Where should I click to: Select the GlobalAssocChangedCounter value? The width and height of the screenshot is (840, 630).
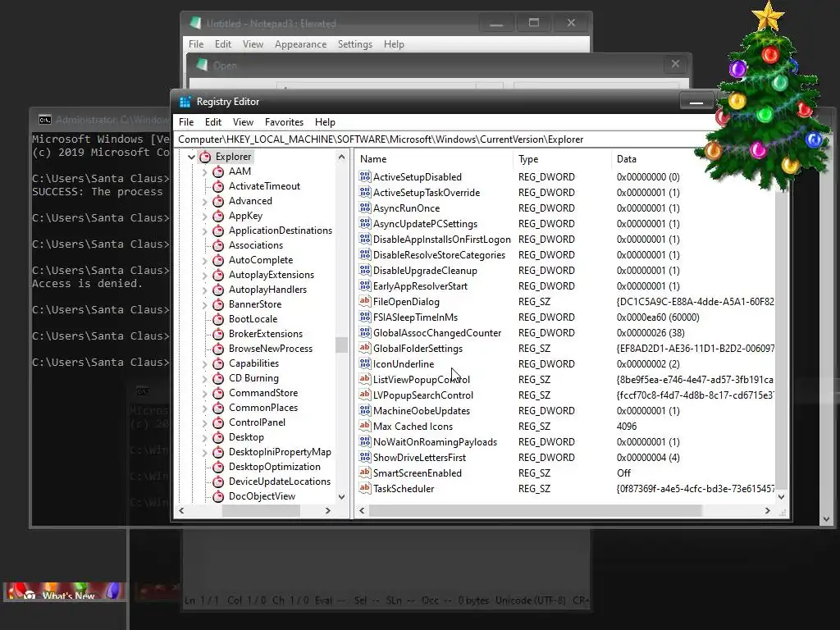click(437, 333)
